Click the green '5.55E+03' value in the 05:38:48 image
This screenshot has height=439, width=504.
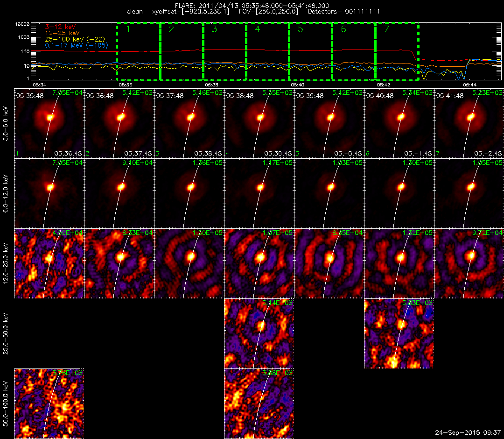point(277,92)
